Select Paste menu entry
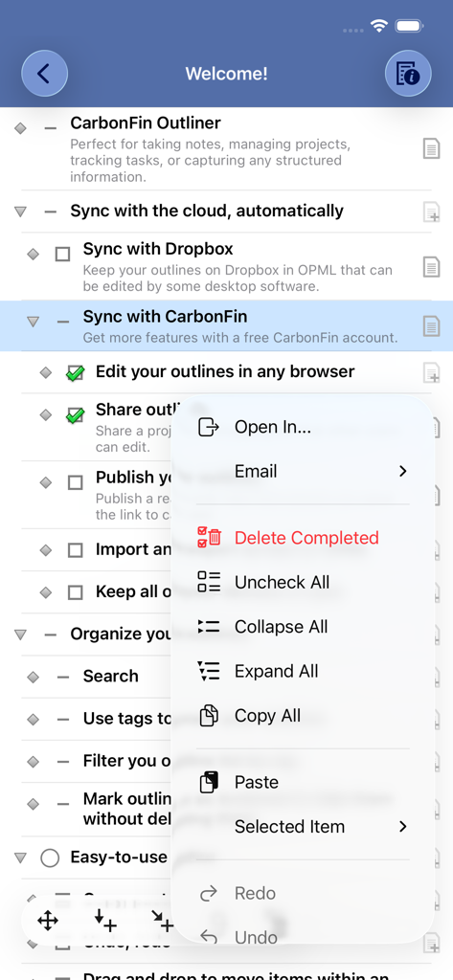The image size is (453, 980). [303, 782]
